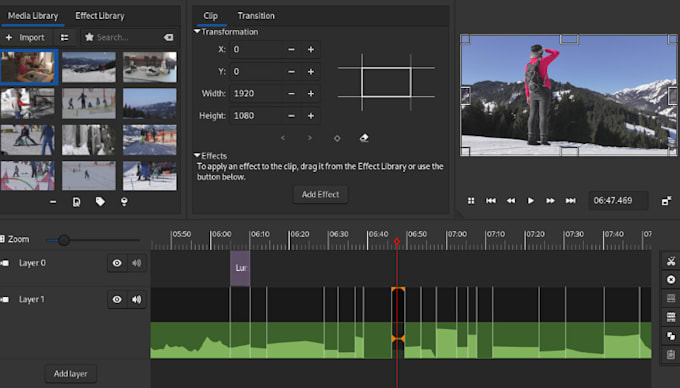Go to next keyframe arrow
Screen dimensions: 680x388
pos(310,138)
